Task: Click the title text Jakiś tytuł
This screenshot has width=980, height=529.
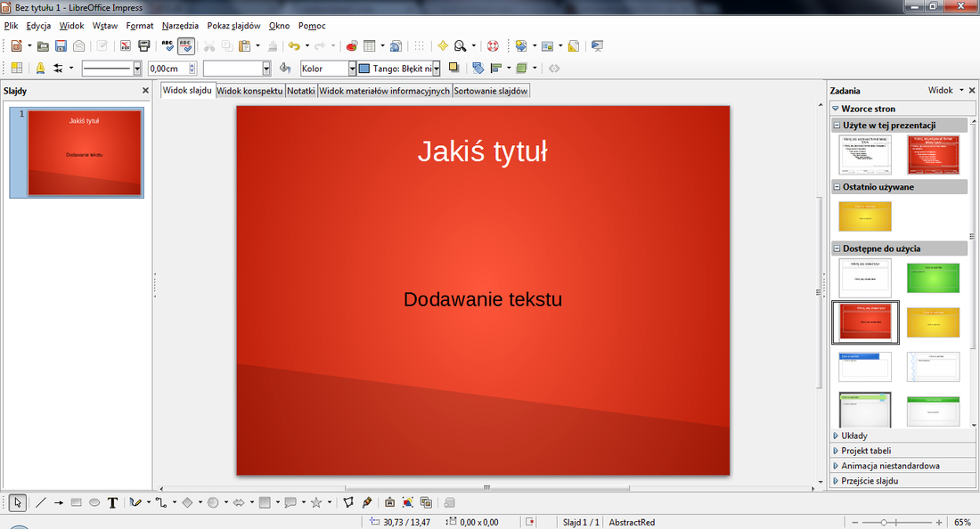Action: click(x=483, y=151)
